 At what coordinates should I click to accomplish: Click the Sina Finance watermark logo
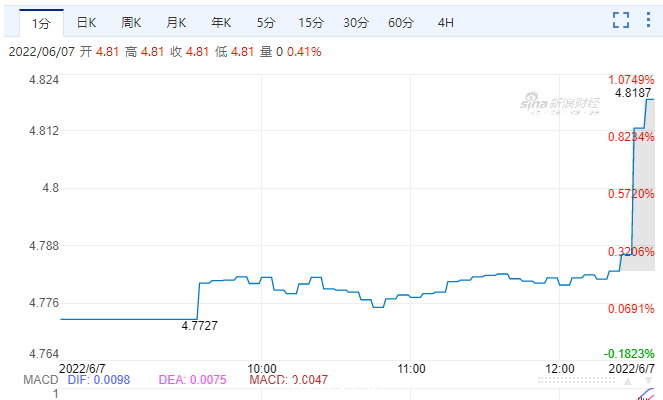[x=560, y=104]
